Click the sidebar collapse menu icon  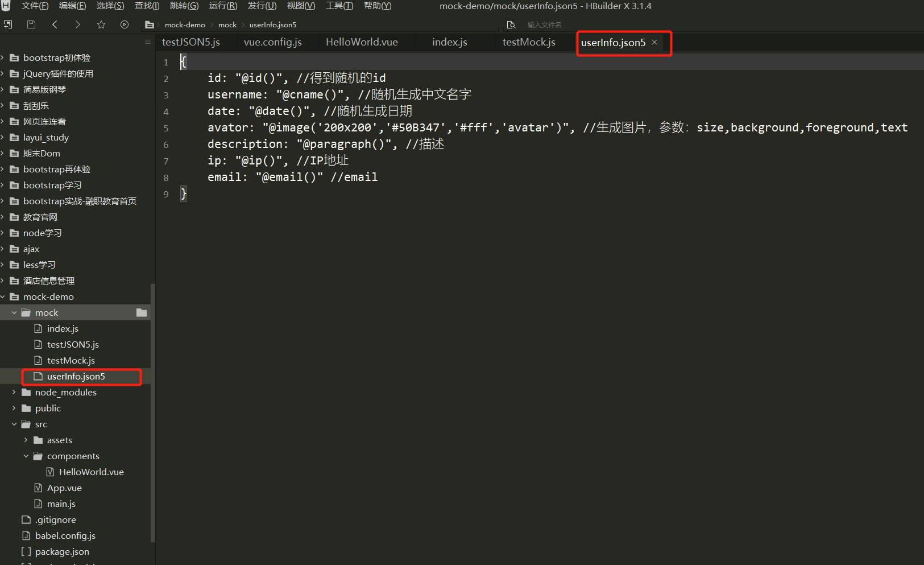pos(148,42)
